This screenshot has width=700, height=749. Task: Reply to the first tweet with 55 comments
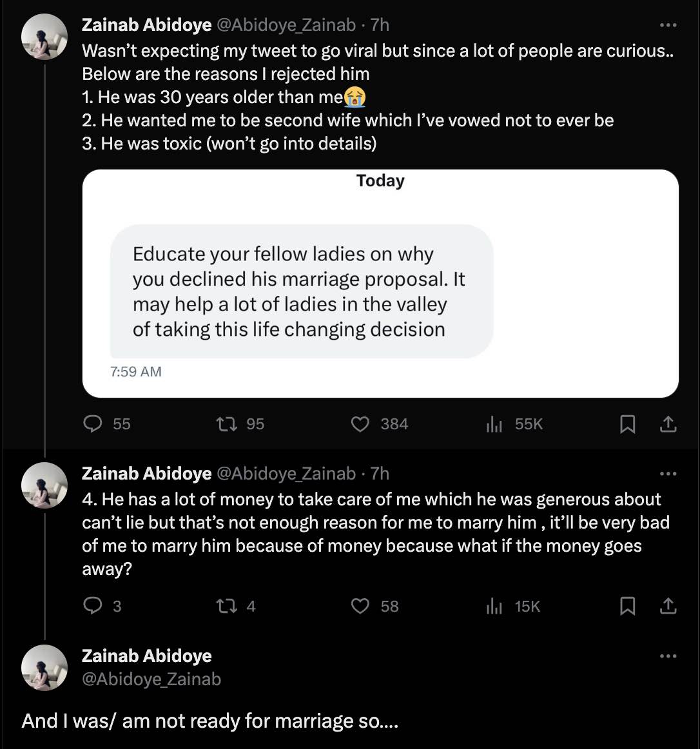94,423
